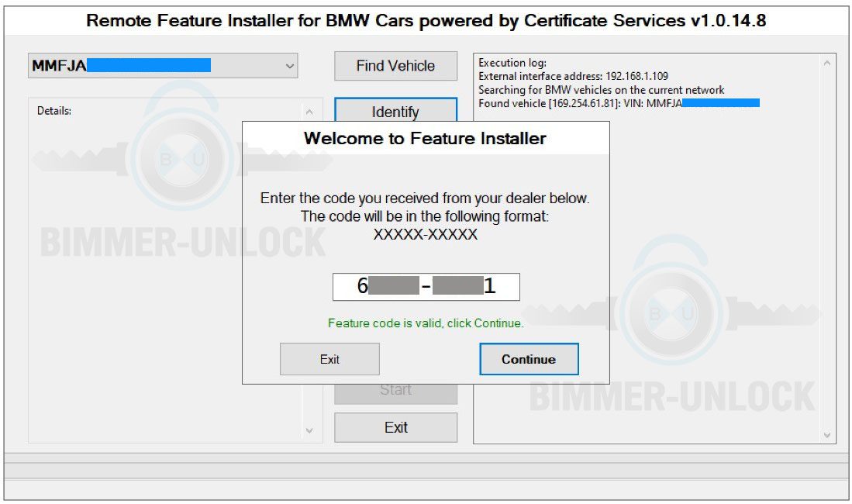Click the 'Details:' label
The width and height of the screenshot is (852, 504).
[x=53, y=111]
